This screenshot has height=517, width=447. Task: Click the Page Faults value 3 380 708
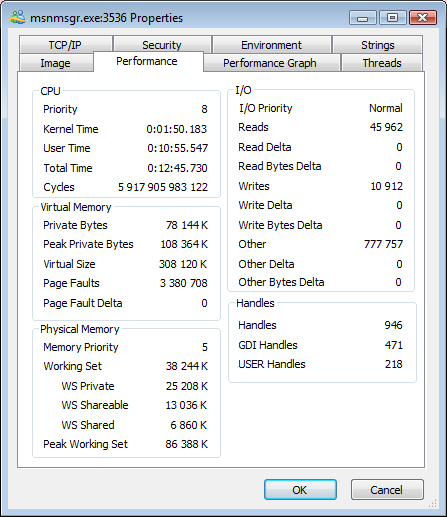click(184, 283)
